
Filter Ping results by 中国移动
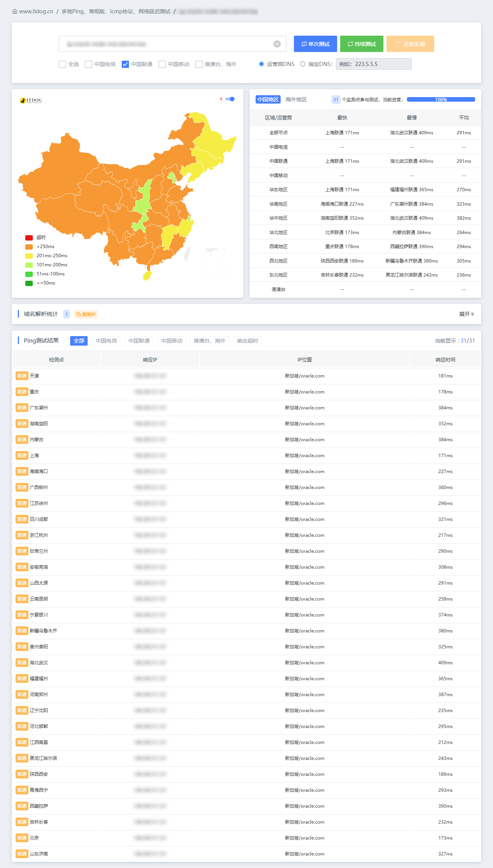tap(172, 341)
